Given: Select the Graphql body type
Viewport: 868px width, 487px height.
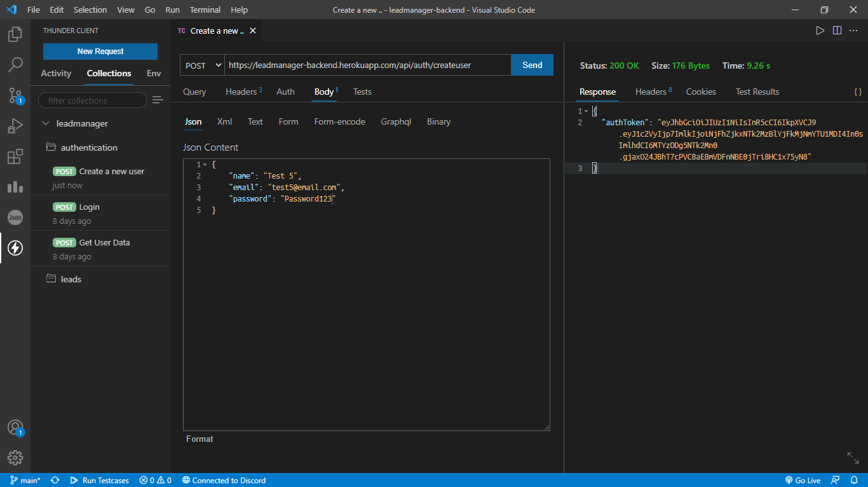Looking at the screenshot, I should point(396,121).
